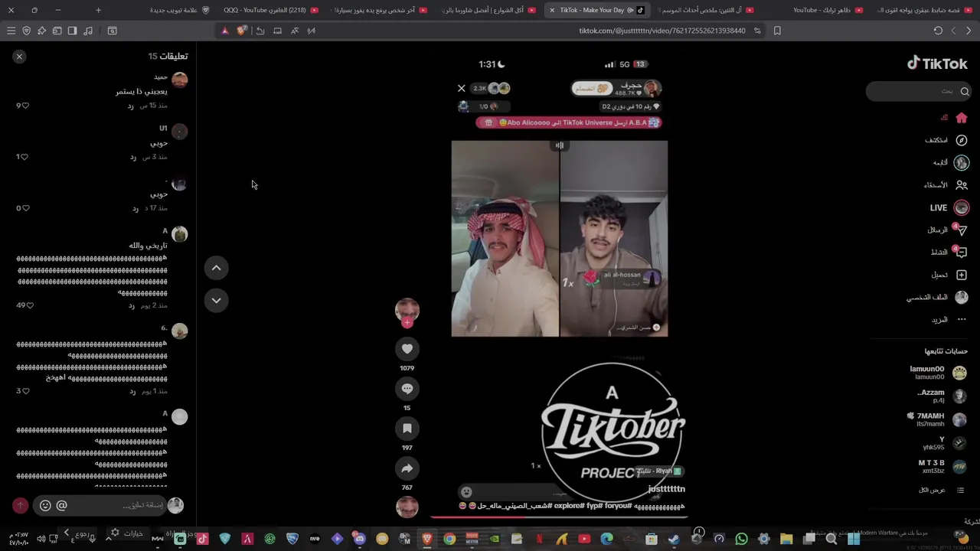This screenshot has width=980, height=551.
Task: Click the tiktok.com address bar URL
Action: (661, 31)
